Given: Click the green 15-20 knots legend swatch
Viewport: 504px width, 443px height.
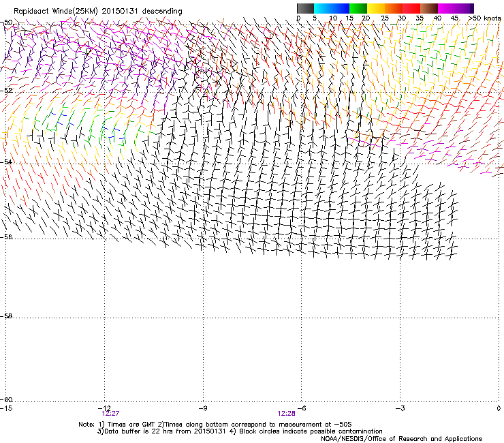Looking at the screenshot, I should pos(358,8).
